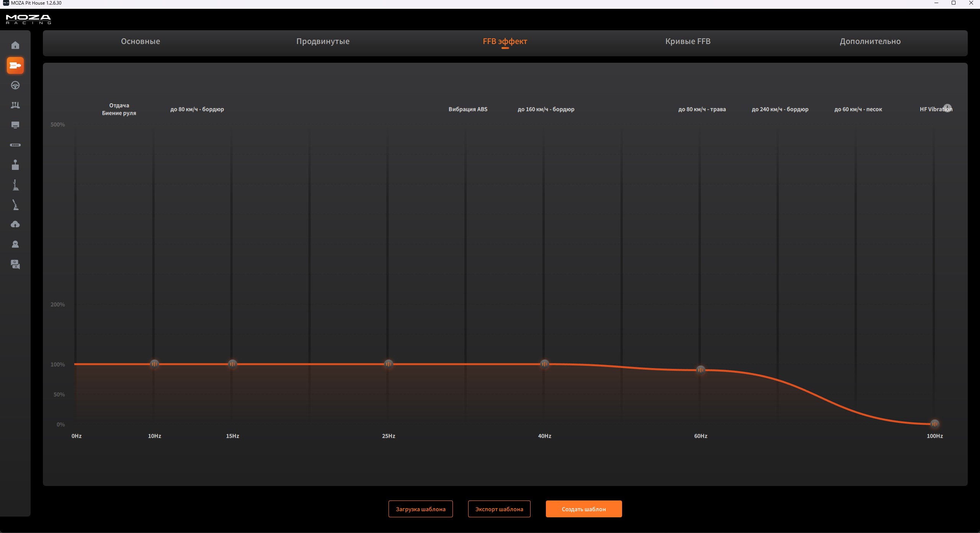The width and height of the screenshot is (980, 533).
Task: Open the user account icon
Action: (x=15, y=244)
